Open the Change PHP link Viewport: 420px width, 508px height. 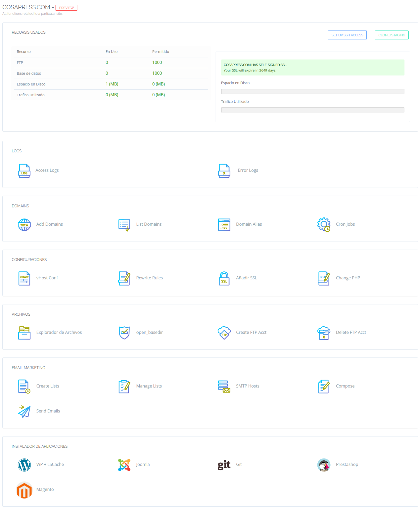point(348,278)
